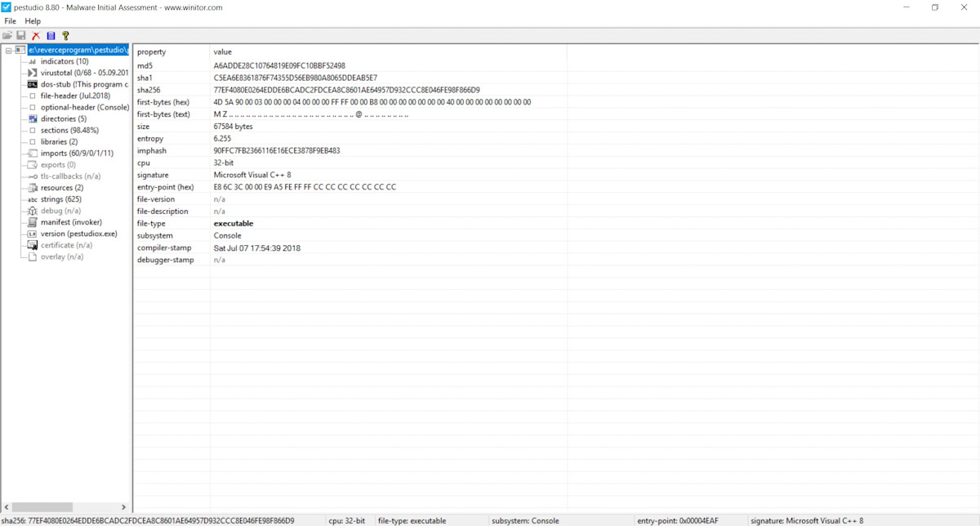Click the open file toolbar icon
Viewport: 980px width, 526px height.
(7, 36)
